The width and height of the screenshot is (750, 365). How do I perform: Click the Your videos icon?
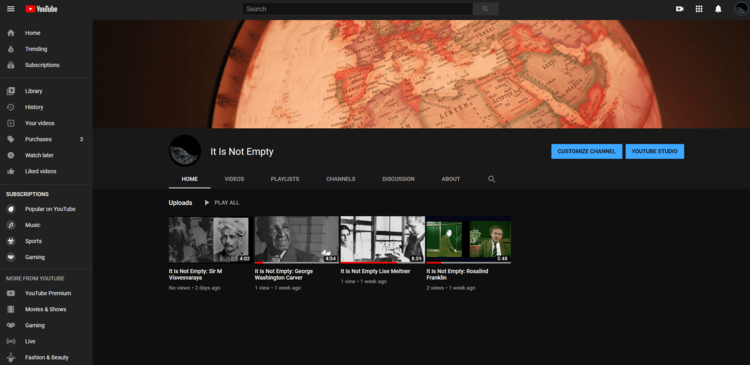click(x=11, y=123)
